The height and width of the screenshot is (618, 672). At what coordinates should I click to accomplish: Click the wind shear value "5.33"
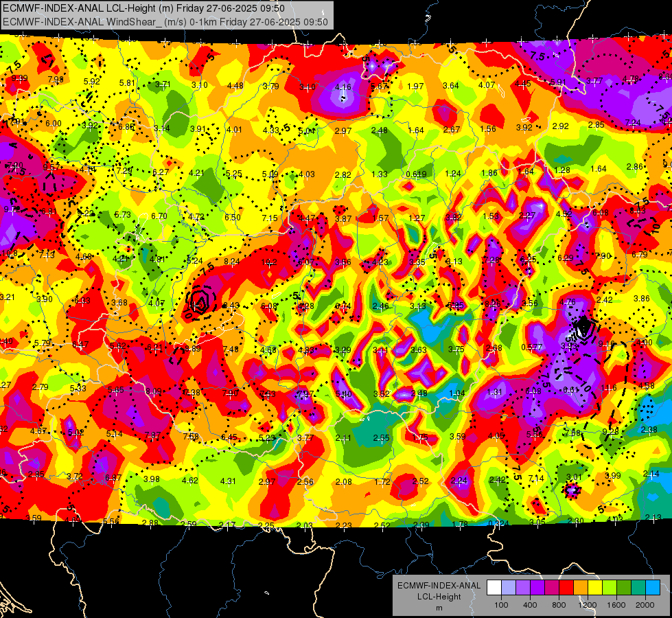coord(78,389)
